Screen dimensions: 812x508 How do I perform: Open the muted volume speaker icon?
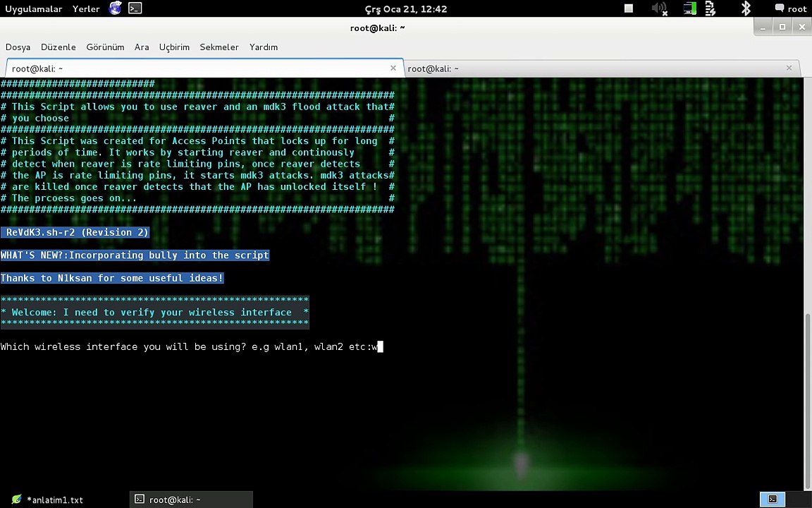659,8
